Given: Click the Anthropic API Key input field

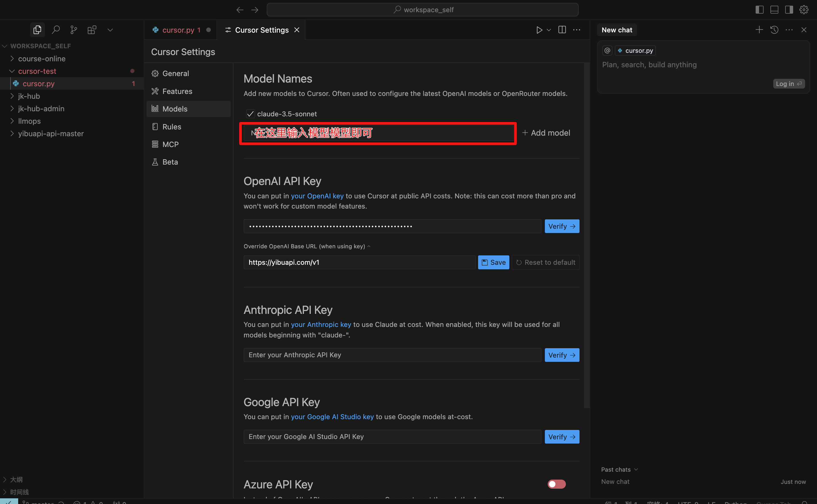Looking at the screenshot, I should (392, 355).
